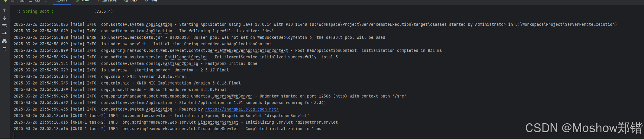The image size is (644, 139).
Task: Open the UndertowWebServer class link
Action: click(233, 96)
